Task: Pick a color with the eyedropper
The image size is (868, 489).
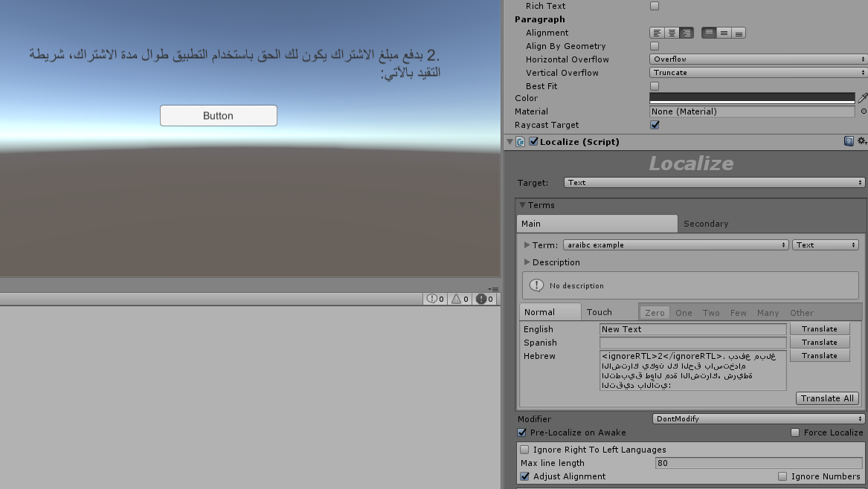Action: [x=863, y=98]
